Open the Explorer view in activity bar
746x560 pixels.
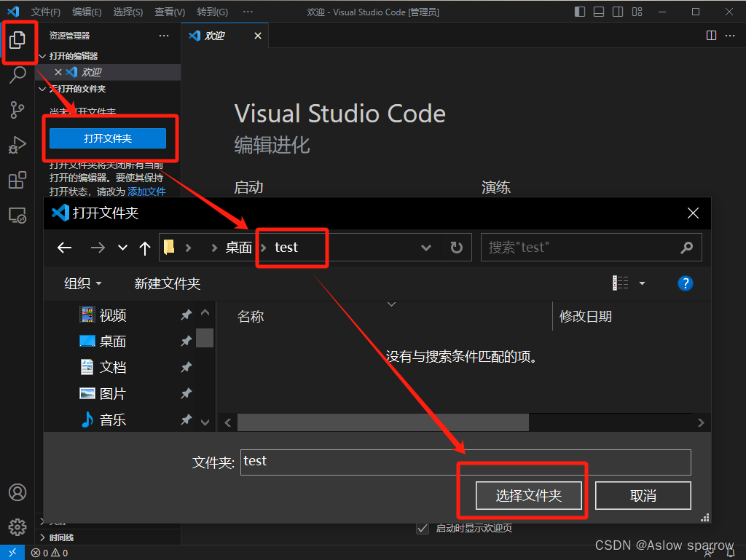[17, 40]
